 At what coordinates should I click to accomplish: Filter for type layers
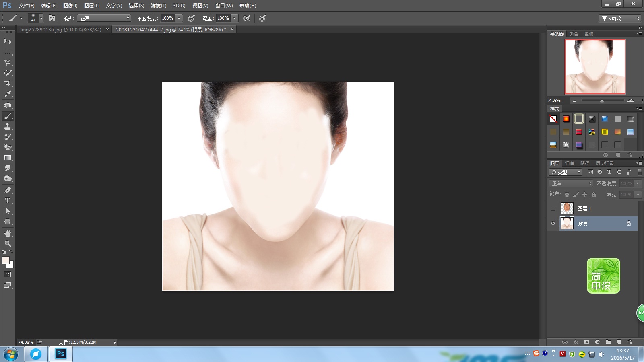click(x=609, y=172)
